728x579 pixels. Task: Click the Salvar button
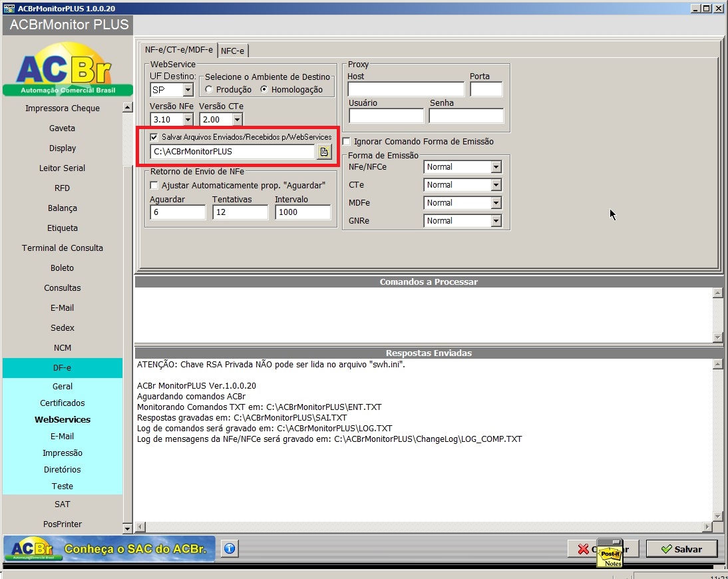click(681, 549)
